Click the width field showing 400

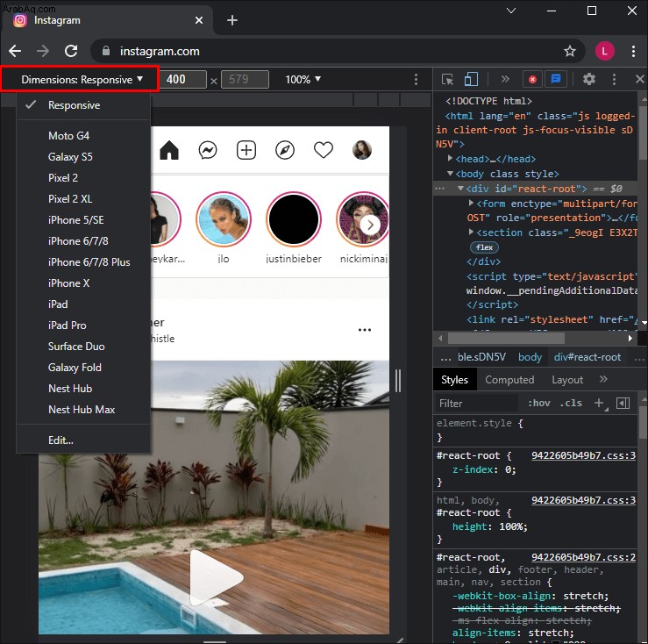183,79
